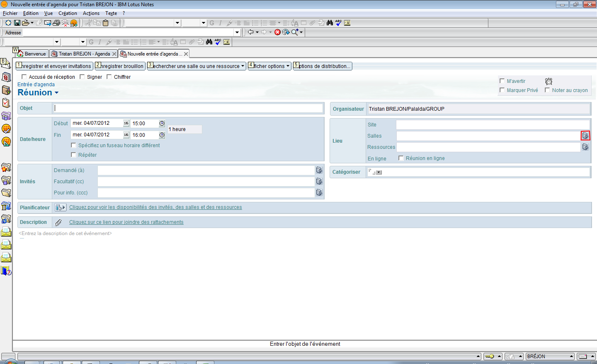
Task: Switch to the Tristan BREJON - Agenda tab
Action: [x=84, y=54]
